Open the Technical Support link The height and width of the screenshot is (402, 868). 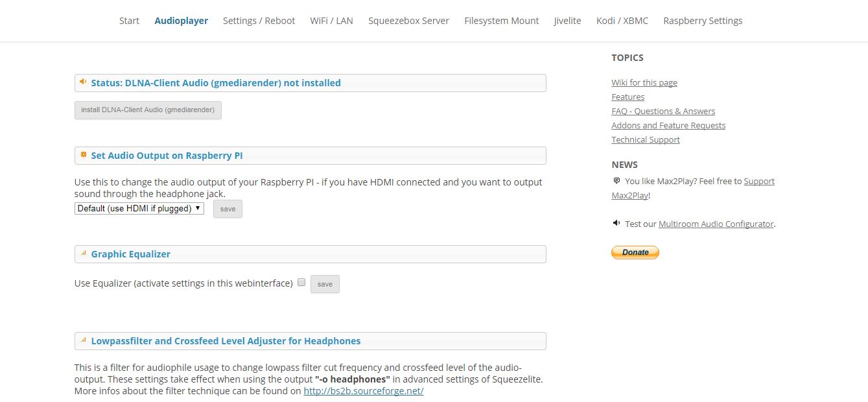point(646,139)
